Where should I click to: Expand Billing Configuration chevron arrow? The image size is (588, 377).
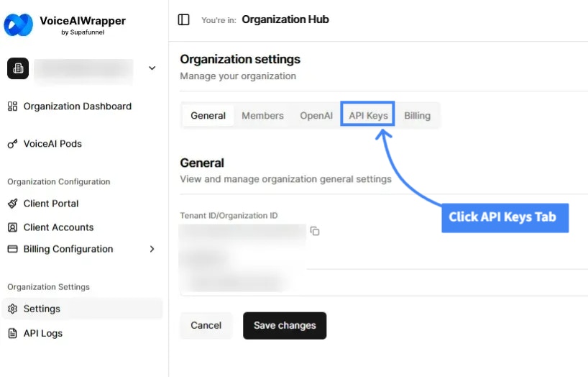(152, 249)
